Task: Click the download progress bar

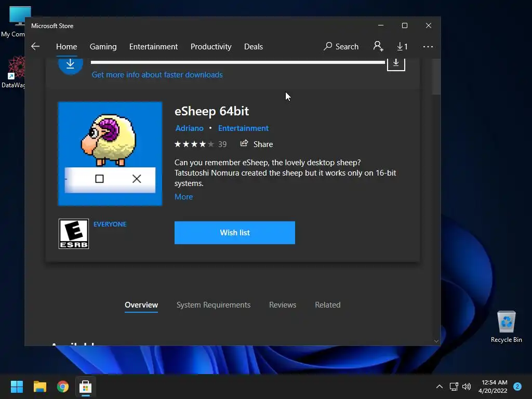Action: point(238,62)
